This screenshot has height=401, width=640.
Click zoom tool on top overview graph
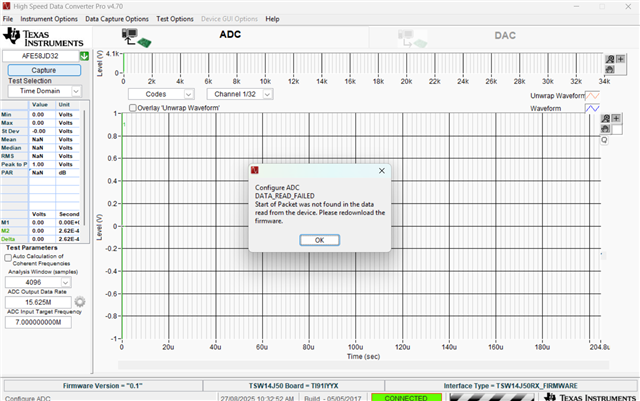point(610,59)
